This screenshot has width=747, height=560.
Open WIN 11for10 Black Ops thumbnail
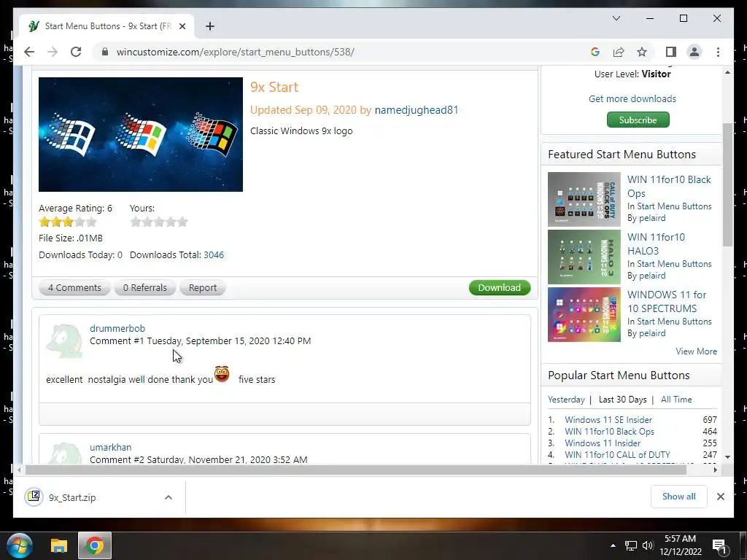[584, 199]
